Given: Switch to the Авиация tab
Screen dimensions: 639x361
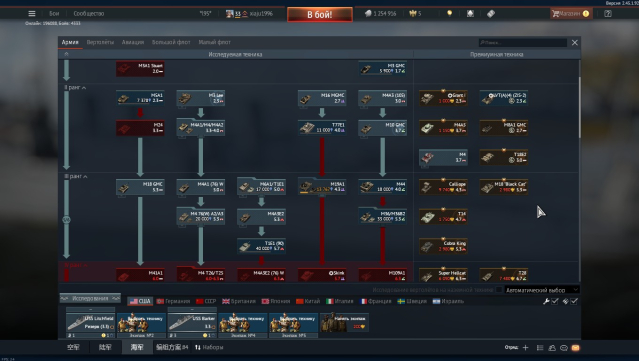Looking at the screenshot, I should tap(133, 42).
